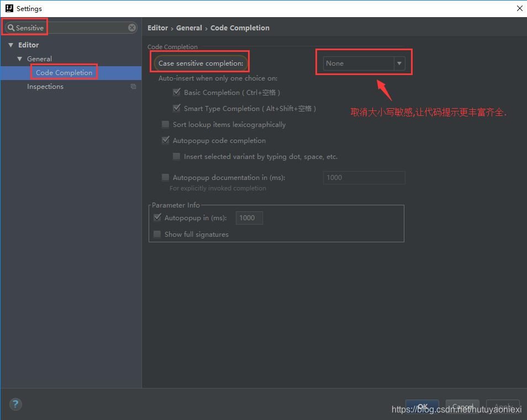Enable Show full signatures checkbox
527x420 pixels.
click(157, 234)
